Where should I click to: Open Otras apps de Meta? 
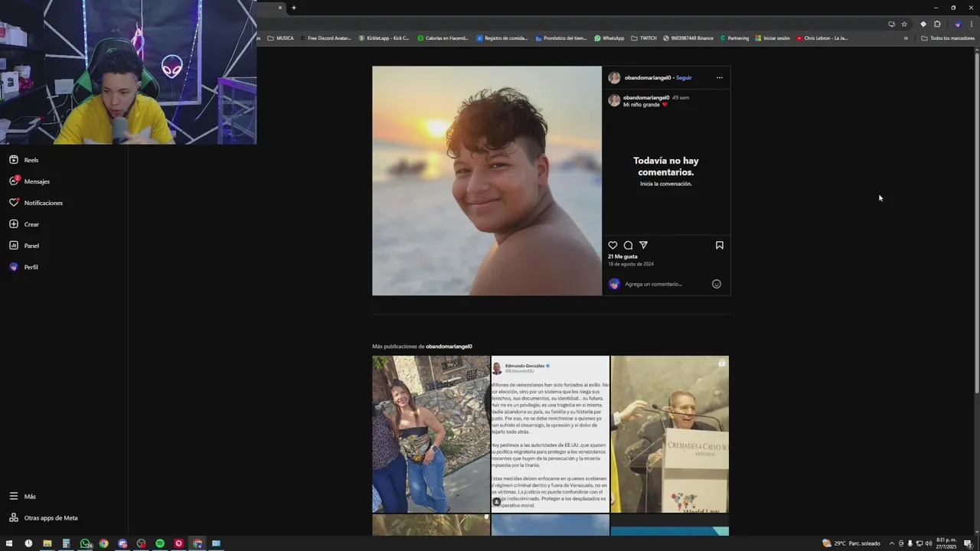(44, 518)
